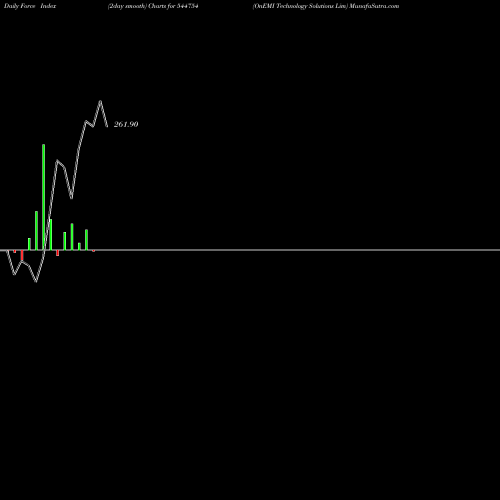500x500 pixels.
Task: Click the 261.90 value label
Action: [x=126, y=124]
